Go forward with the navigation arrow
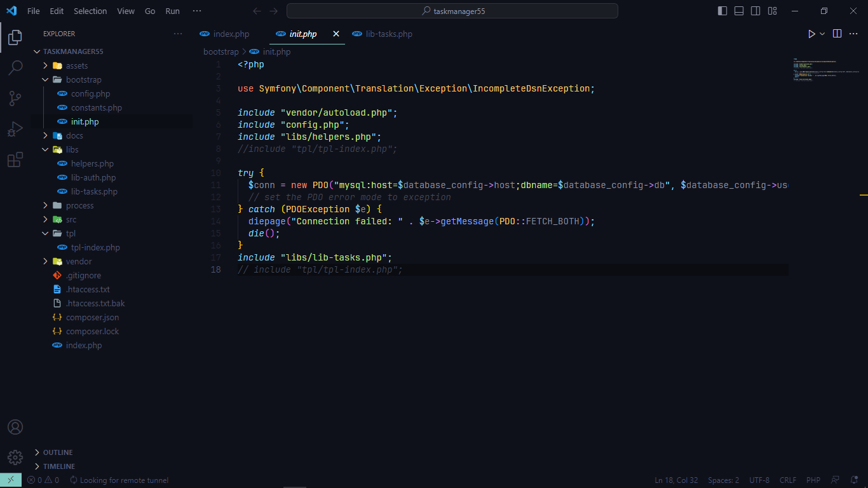This screenshot has height=488, width=868. pos(273,11)
